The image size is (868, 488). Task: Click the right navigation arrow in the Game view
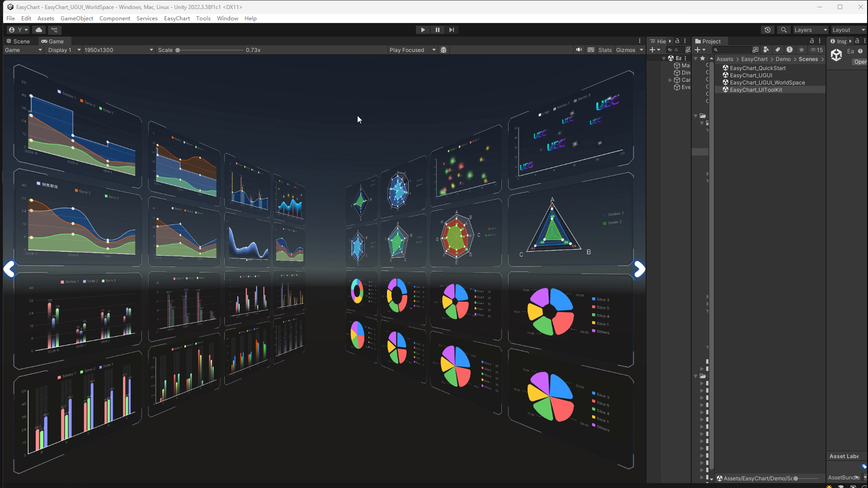tap(639, 269)
